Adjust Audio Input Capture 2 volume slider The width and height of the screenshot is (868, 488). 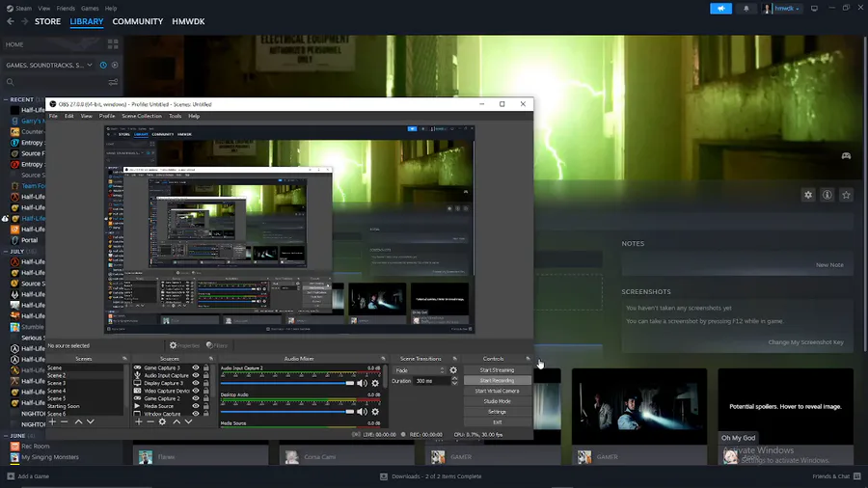tap(287, 383)
